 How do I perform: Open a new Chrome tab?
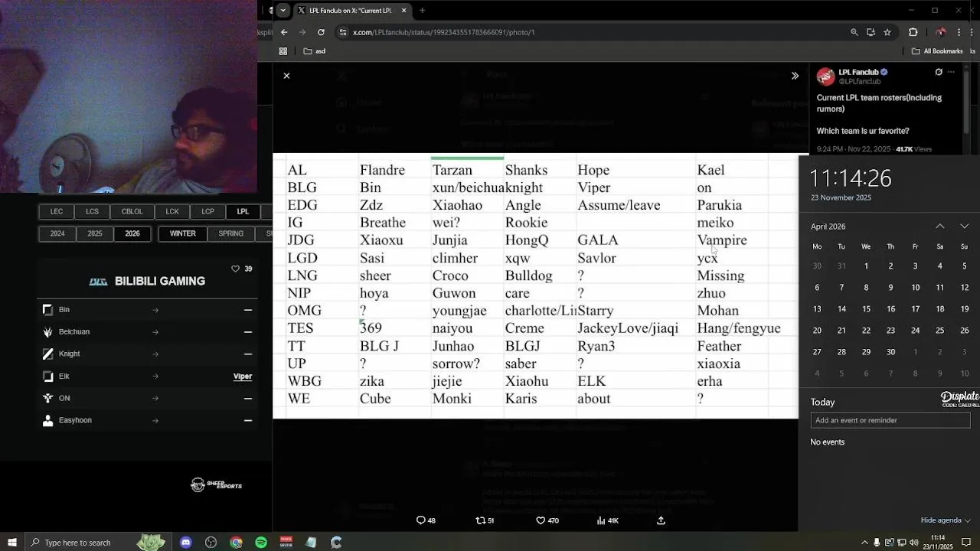click(422, 10)
